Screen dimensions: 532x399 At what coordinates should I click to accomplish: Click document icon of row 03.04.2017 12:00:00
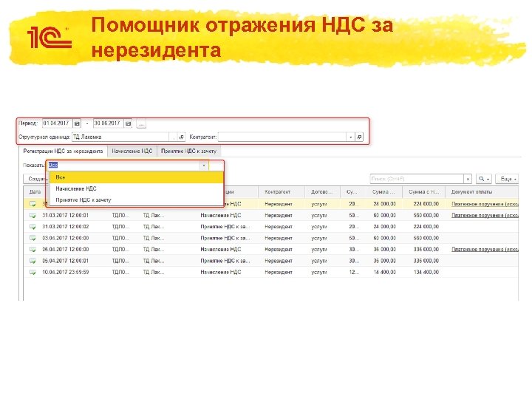pos(33,238)
